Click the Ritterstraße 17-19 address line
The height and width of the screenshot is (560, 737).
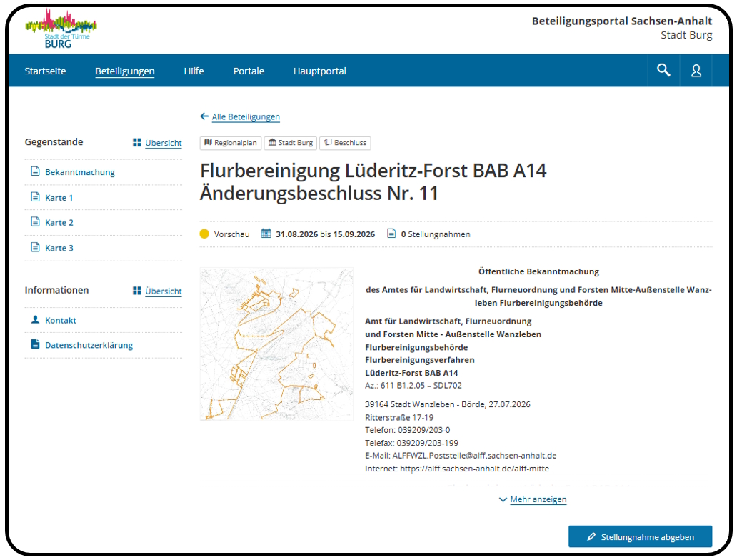pos(399,417)
